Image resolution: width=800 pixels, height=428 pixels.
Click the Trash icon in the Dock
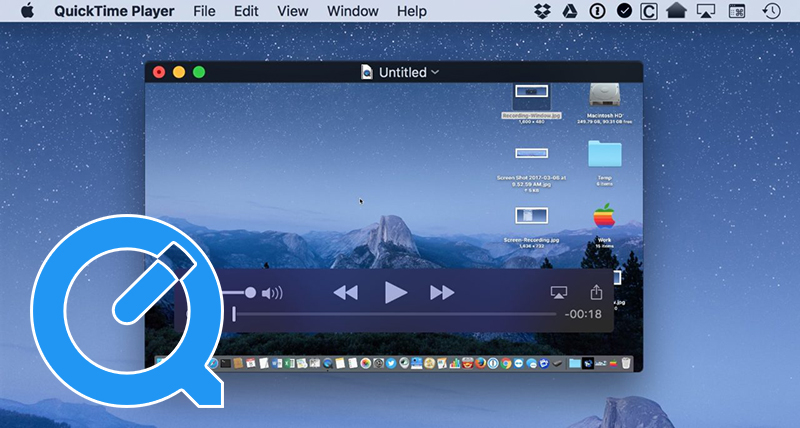626,363
